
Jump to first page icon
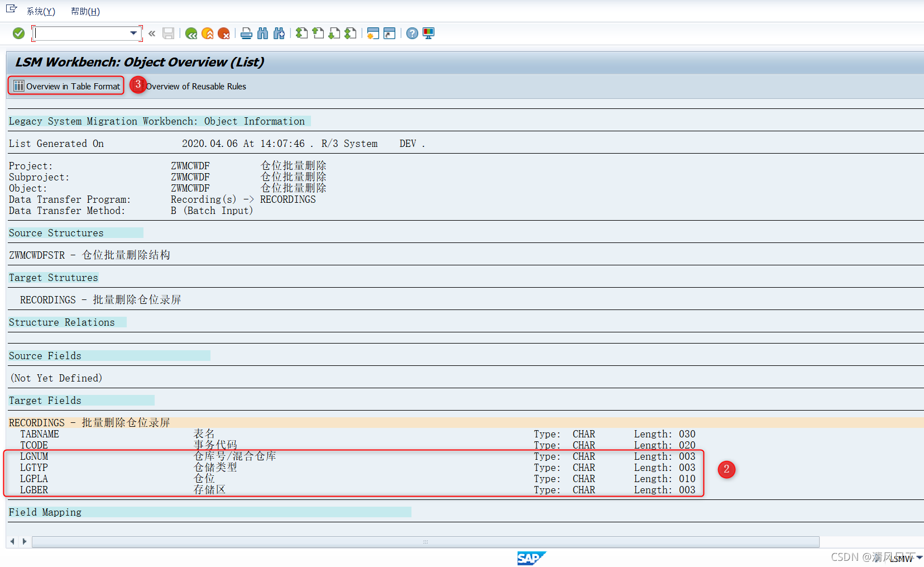click(301, 34)
